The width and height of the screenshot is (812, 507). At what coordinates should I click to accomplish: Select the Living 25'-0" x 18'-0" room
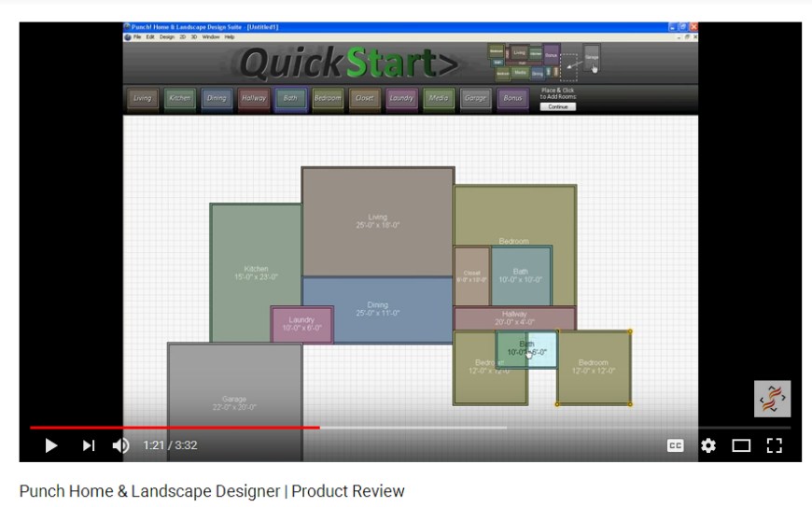coord(377,221)
